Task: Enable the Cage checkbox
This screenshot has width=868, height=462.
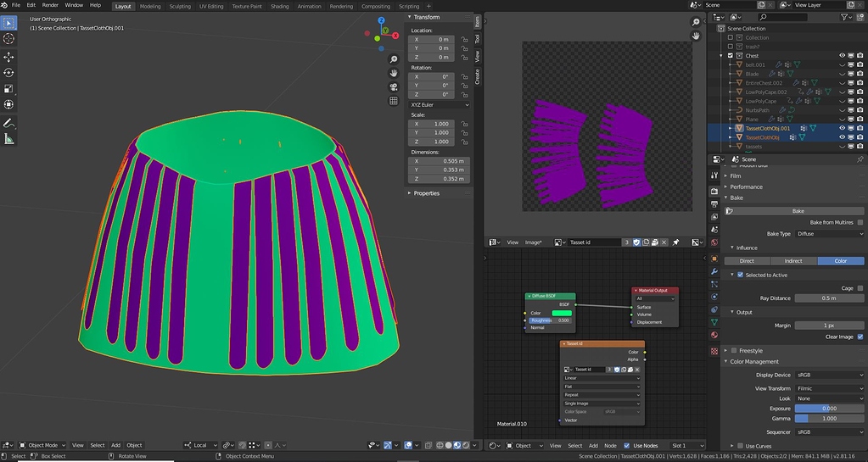Action: pyautogui.click(x=860, y=288)
